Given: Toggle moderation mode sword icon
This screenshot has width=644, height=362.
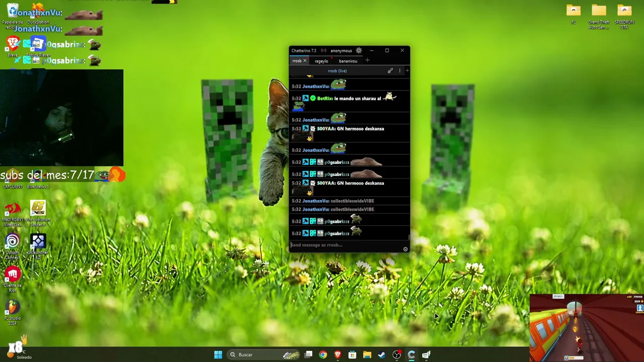Looking at the screenshot, I should point(390,71).
